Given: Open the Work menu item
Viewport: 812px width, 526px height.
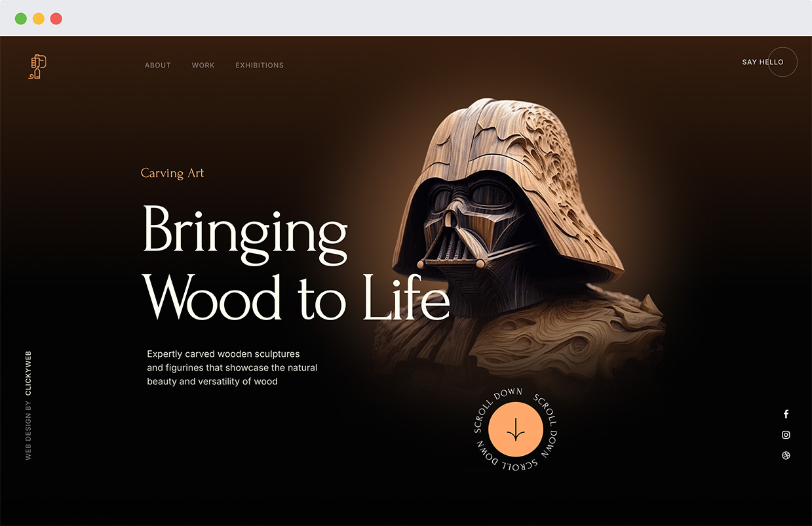Looking at the screenshot, I should click(x=203, y=65).
